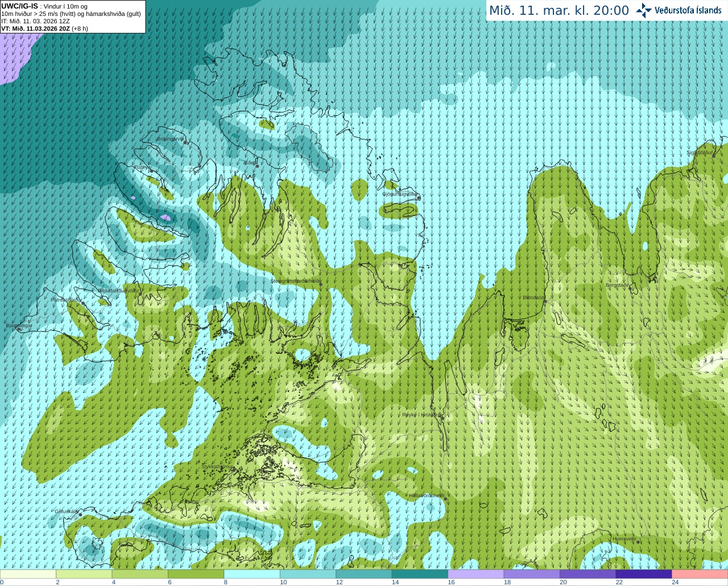Click the Siglufjörður station label
The image size is (728, 586).
pyautogui.click(x=700, y=152)
